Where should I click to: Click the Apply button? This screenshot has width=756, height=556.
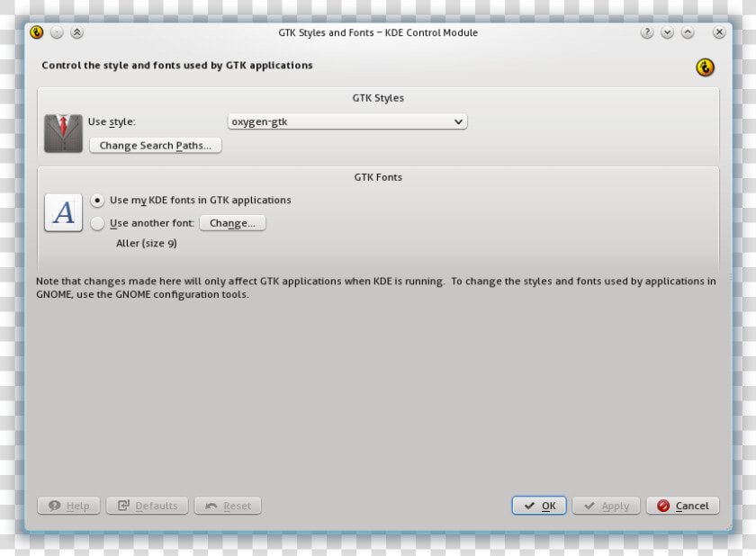[x=606, y=506]
